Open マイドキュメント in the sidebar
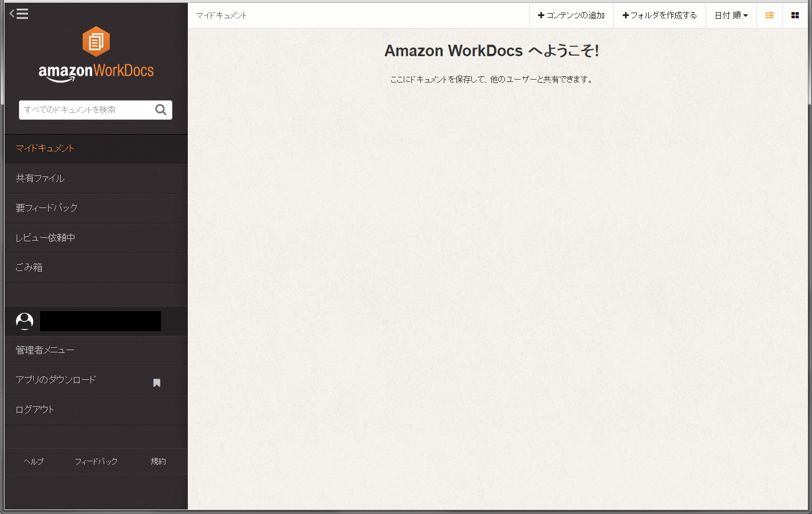The height and width of the screenshot is (514, 812). pyautogui.click(x=96, y=149)
